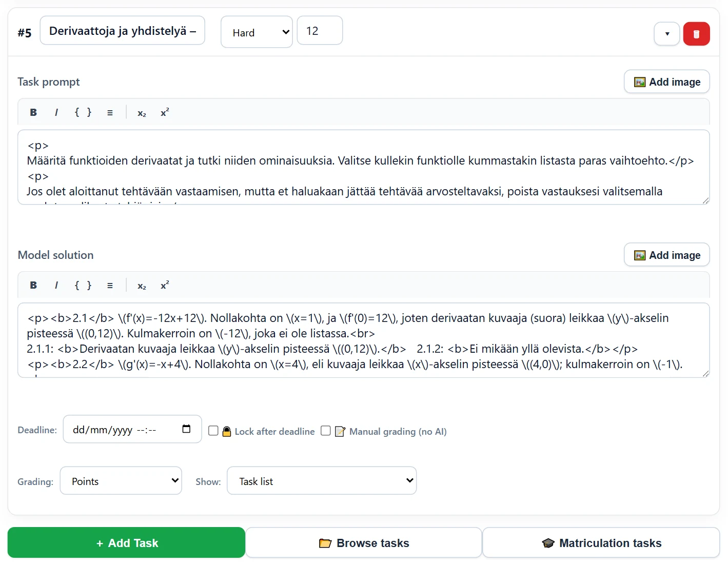Click Bold in Model solution toolbar
The height and width of the screenshot is (566, 728).
[x=33, y=285]
